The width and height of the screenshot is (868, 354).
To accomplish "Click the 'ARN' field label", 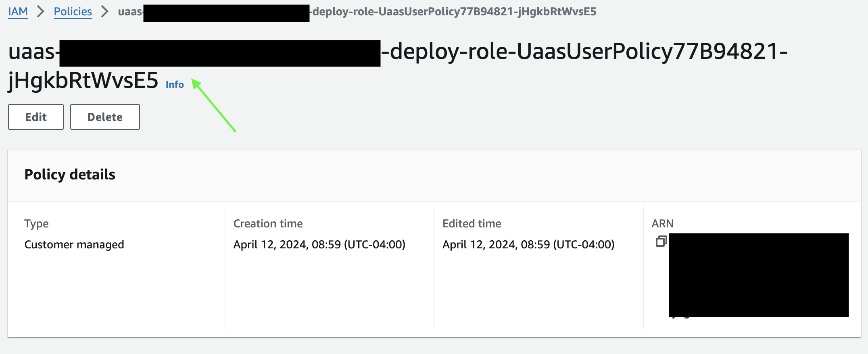I will click(663, 223).
